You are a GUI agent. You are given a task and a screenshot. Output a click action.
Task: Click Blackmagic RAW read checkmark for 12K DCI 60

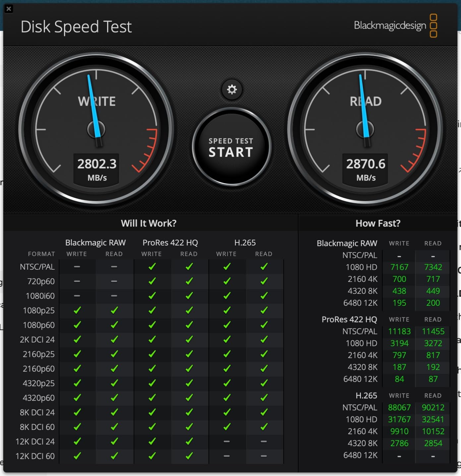click(114, 456)
